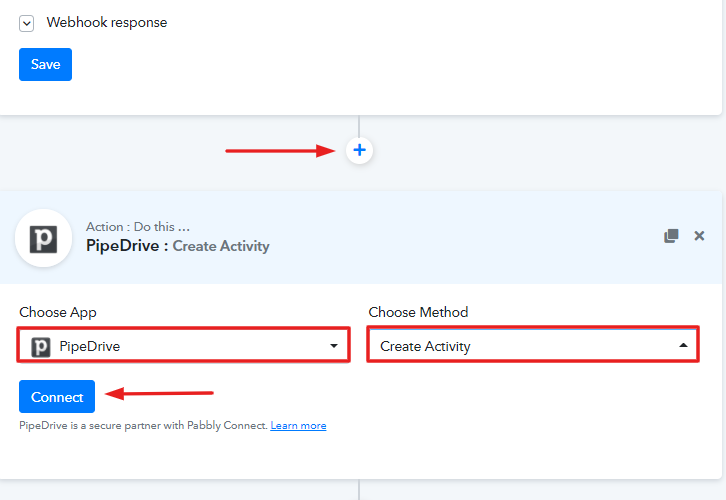Open the Choose Method dropdown showing Create Activity
726x500 pixels.
(532, 345)
